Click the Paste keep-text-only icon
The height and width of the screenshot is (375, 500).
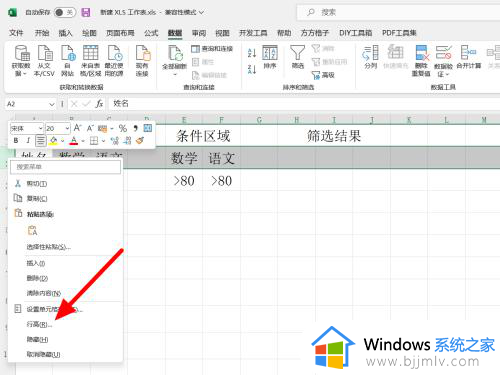(32, 230)
